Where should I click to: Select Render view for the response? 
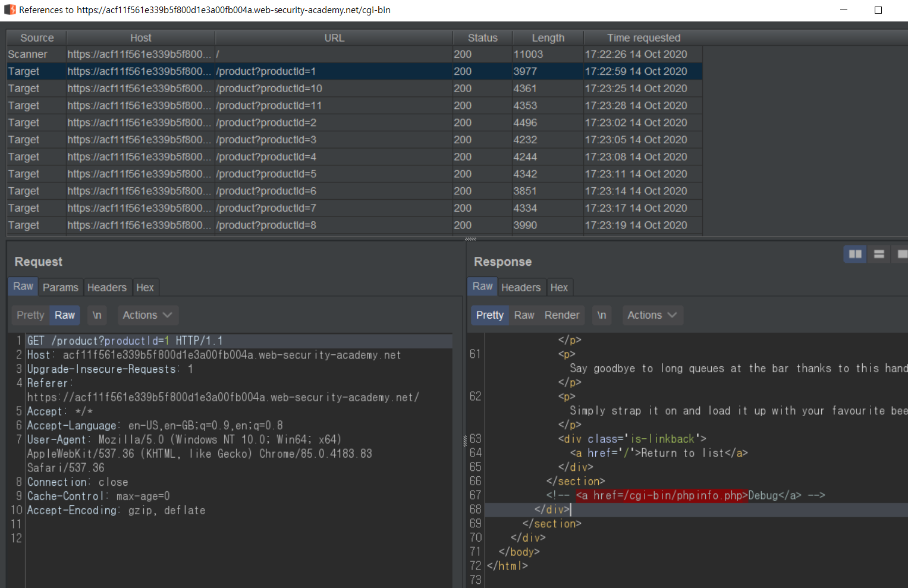[561, 315]
